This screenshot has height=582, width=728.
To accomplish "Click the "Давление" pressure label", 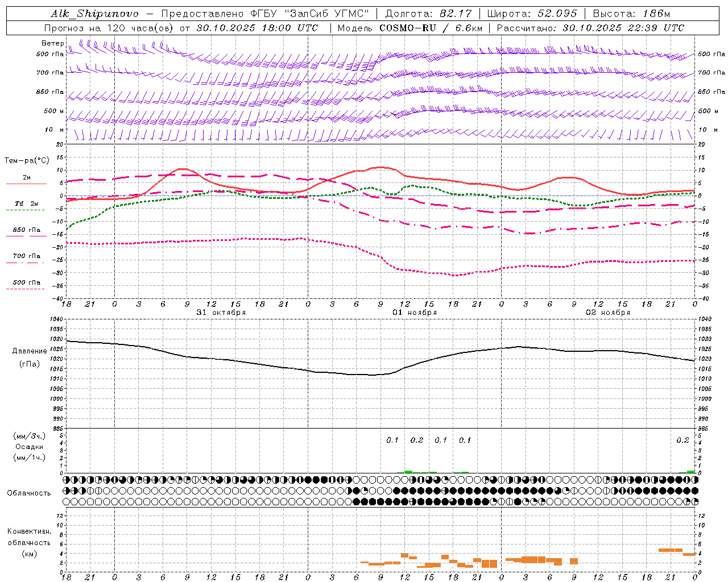I will [30, 351].
